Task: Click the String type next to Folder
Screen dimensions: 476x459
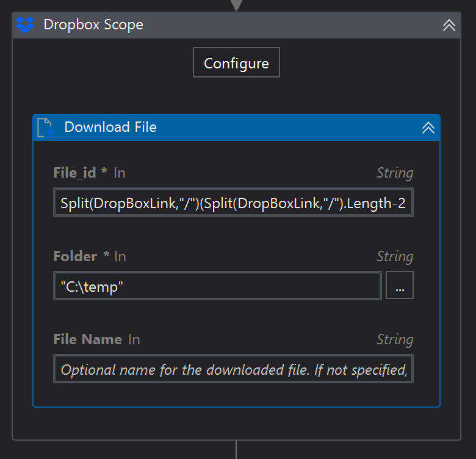Action: click(x=395, y=256)
